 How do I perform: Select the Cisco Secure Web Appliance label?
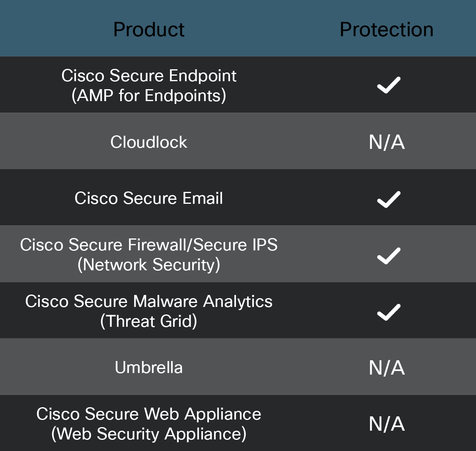[149, 414]
